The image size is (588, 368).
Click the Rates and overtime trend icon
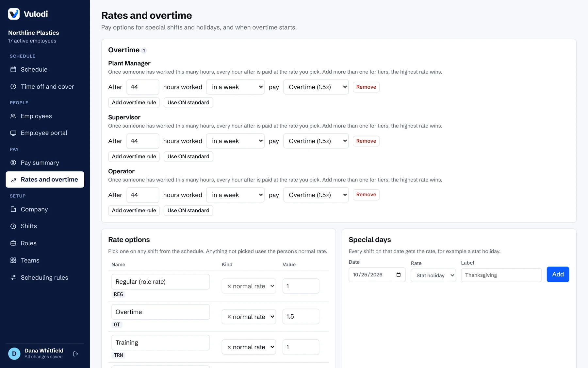[x=13, y=180]
